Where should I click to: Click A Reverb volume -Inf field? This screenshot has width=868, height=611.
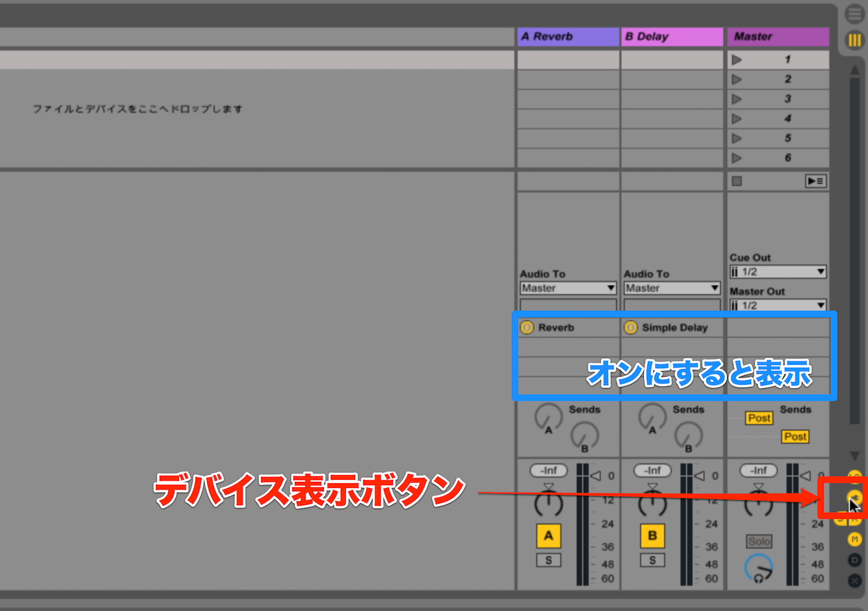[x=548, y=470]
